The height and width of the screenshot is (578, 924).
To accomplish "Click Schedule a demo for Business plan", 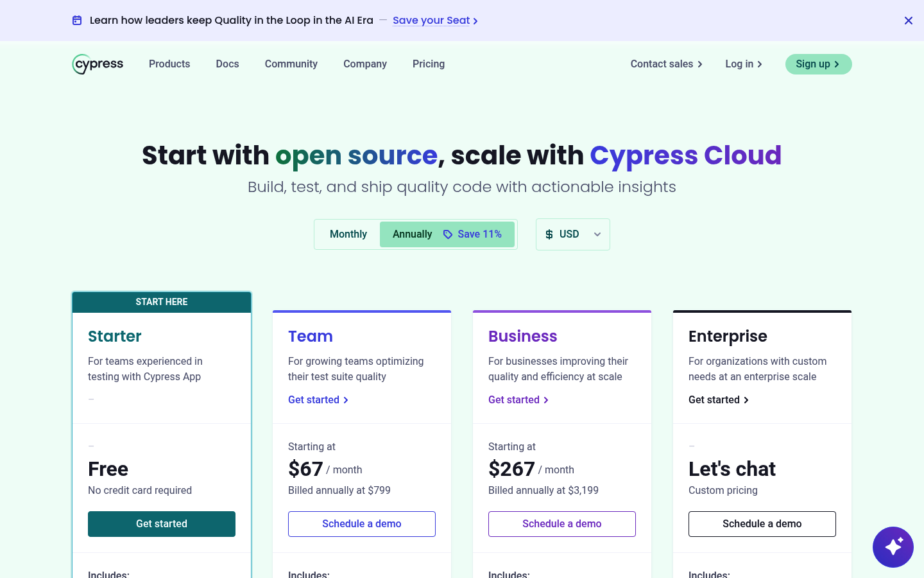I will coord(562,524).
